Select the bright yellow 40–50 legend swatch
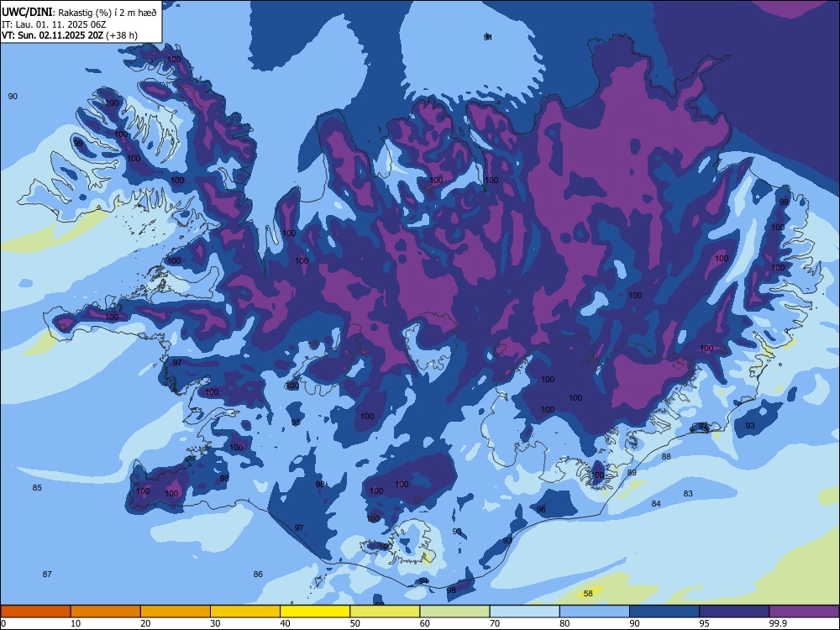Image resolution: width=840 pixels, height=630 pixels. pyautogui.click(x=315, y=612)
